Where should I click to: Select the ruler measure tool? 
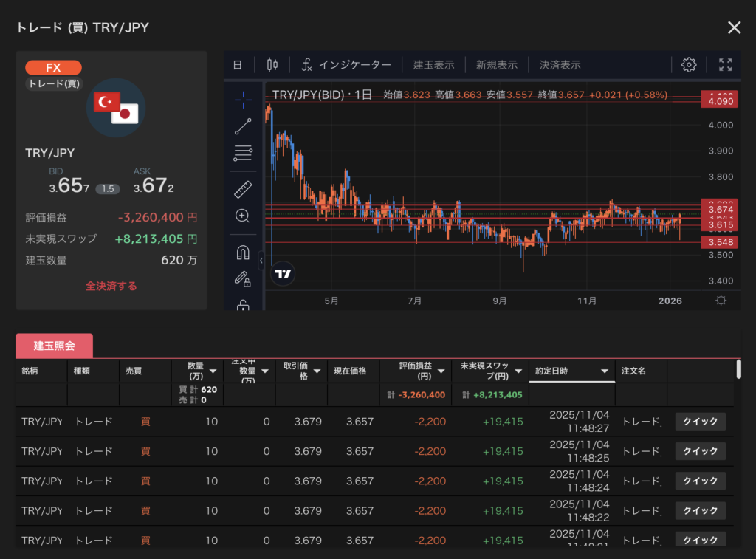click(x=243, y=189)
